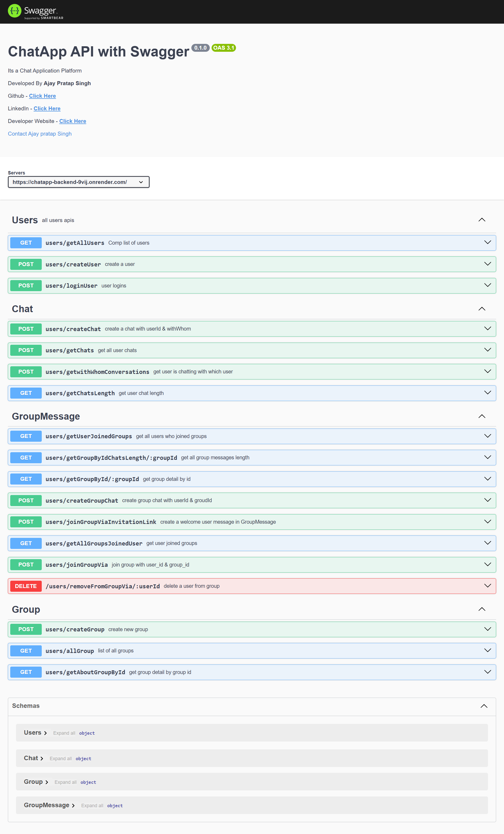Expand users/getGroupById/:groupId row arrow
This screenshot has width=504, height=834.
(487, 479)
